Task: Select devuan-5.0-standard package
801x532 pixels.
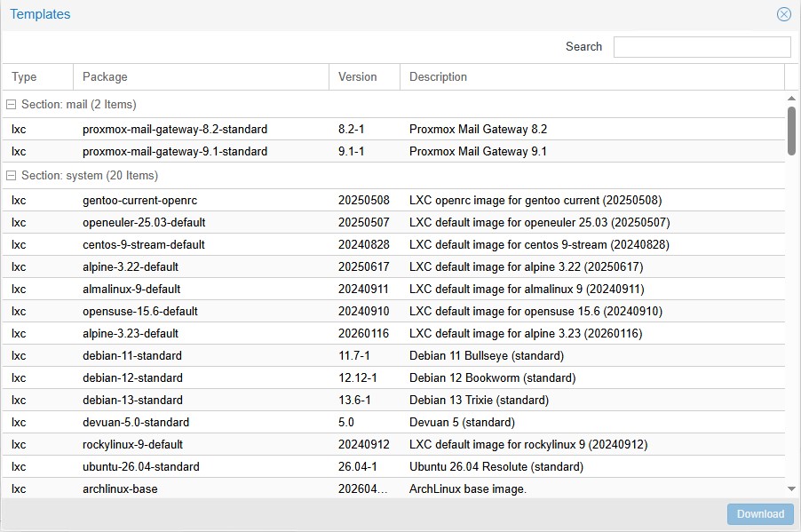Action: (136, 423)
